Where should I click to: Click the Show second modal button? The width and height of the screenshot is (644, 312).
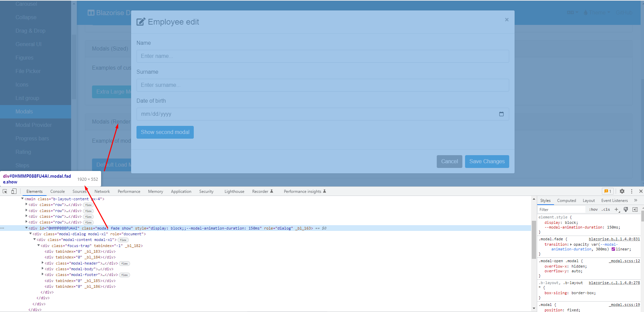(x=165, y=132)
